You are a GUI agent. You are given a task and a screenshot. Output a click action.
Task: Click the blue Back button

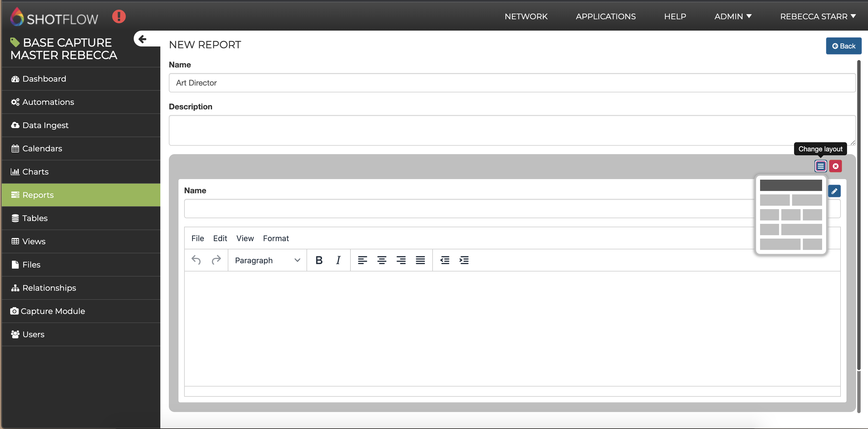pyautogui.click(x=843, y=46)
